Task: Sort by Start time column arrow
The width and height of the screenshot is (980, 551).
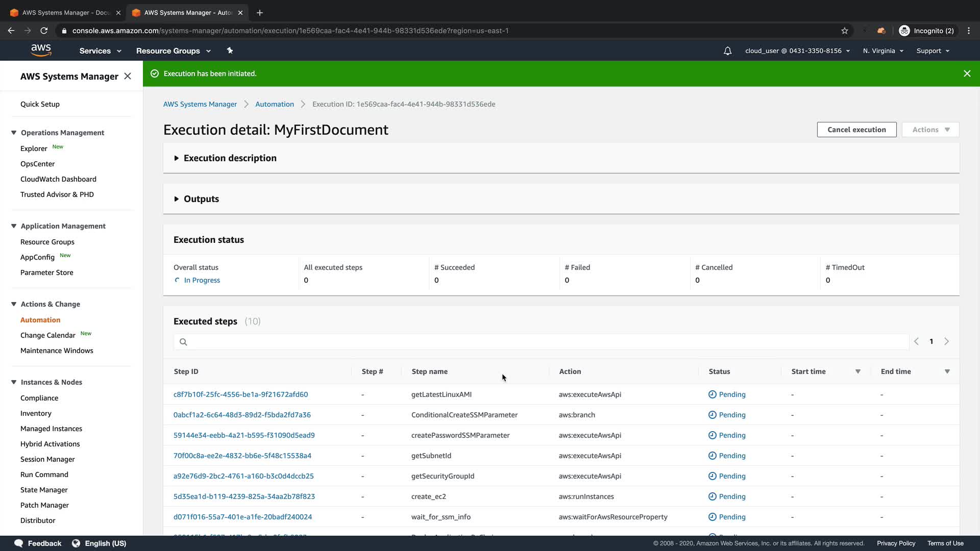Action: 857,371
